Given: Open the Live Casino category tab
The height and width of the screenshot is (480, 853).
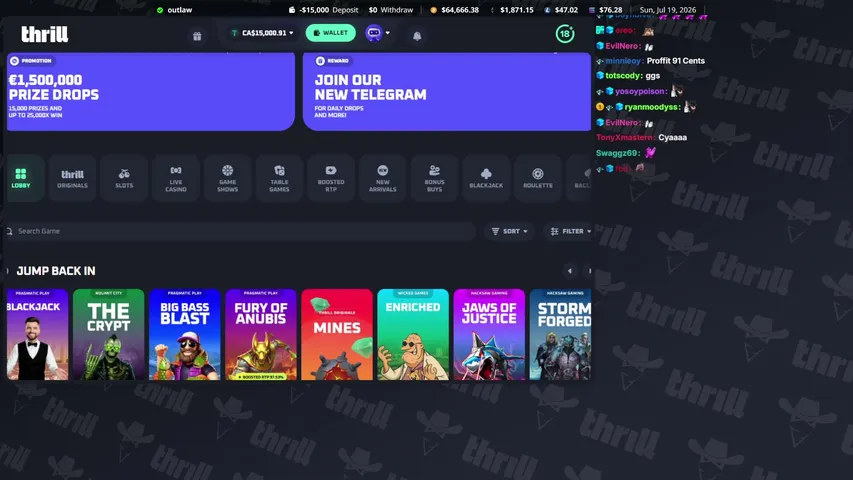Looking at the screenshot, I should tap(176, 178).
